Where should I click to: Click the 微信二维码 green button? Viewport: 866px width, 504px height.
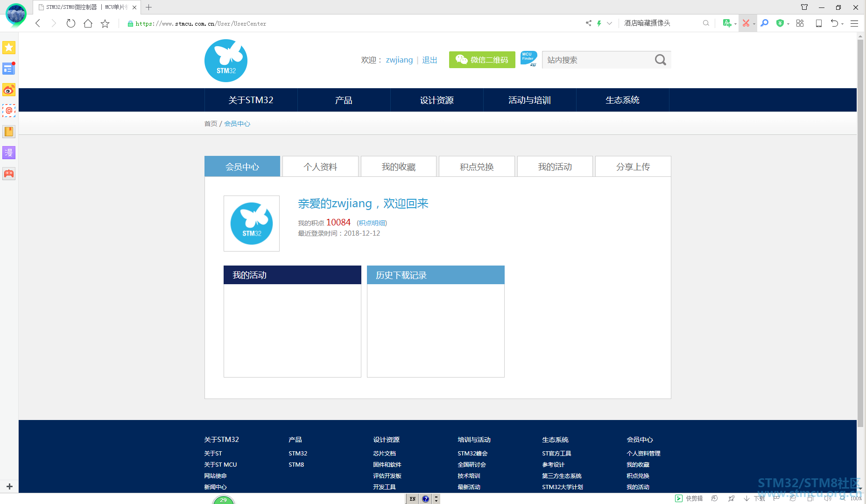[482, 60]
